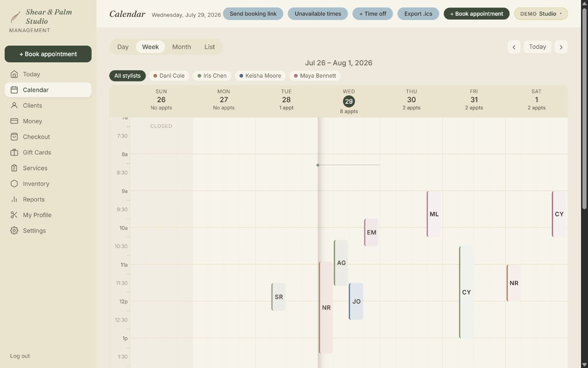
Task: Select the Wed 29 day header
Action: pyautogui.click(x=349, y=101)
